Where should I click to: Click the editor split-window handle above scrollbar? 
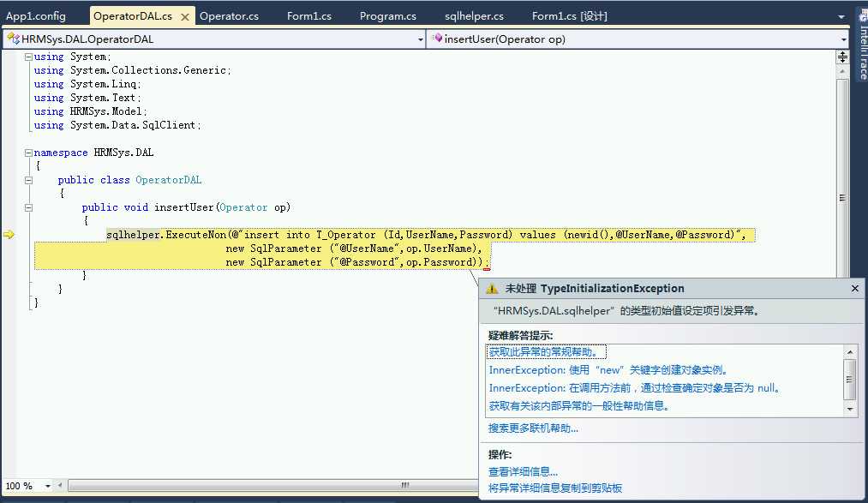[842, 57]
